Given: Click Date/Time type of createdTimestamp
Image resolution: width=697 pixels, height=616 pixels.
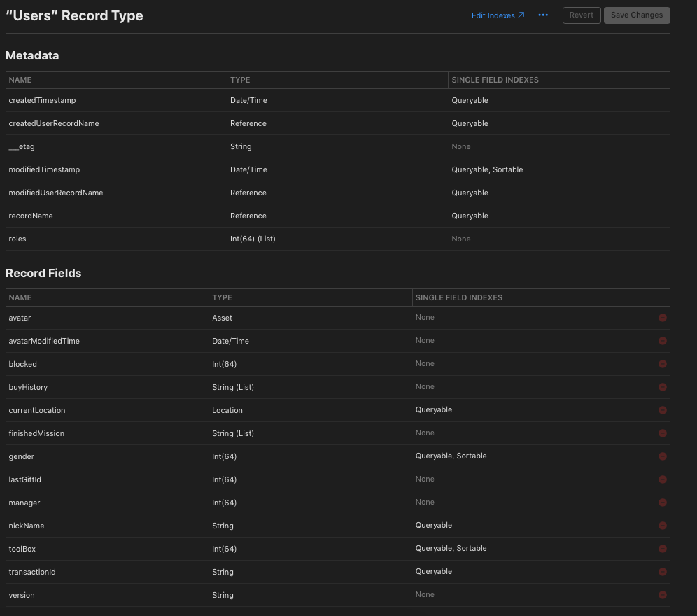Looking at the screenshot, I should click(x=248, y=101).
